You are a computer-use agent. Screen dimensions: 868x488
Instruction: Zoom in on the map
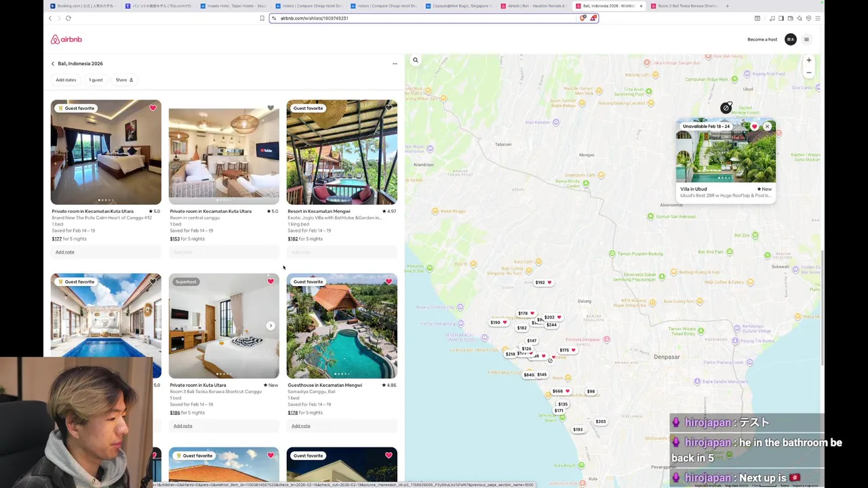(808, 60)
